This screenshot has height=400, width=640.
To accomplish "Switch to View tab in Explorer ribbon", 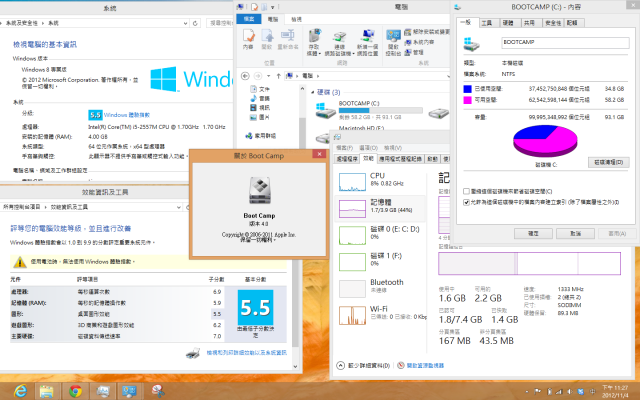I will [296, 19].
